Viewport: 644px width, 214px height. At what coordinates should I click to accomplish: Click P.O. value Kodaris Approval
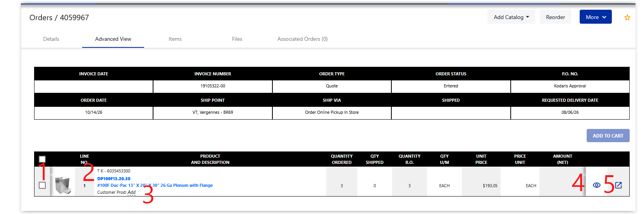coord(570,86)
